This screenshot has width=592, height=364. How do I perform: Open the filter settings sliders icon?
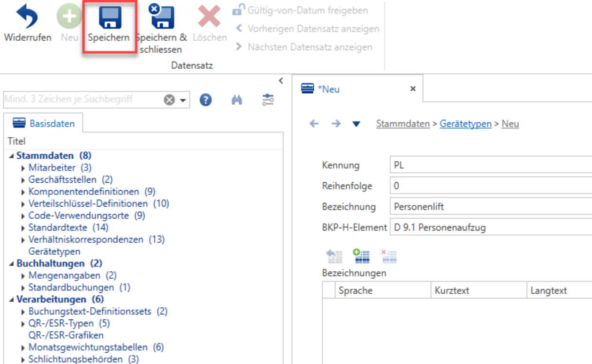click(x=268, y=100)
